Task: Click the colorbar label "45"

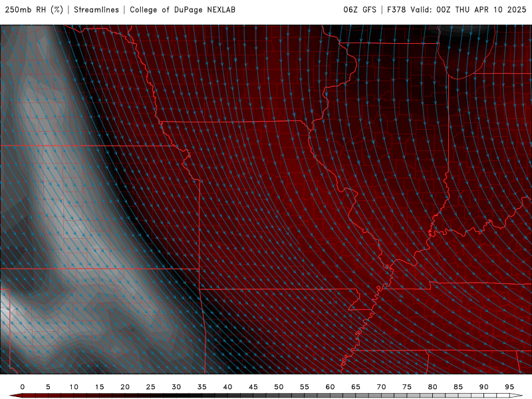Action: tap(253, 387)
